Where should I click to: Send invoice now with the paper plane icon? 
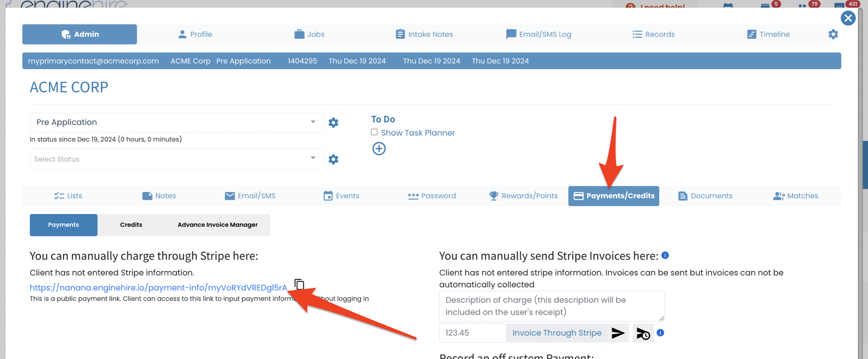(618, 333)
